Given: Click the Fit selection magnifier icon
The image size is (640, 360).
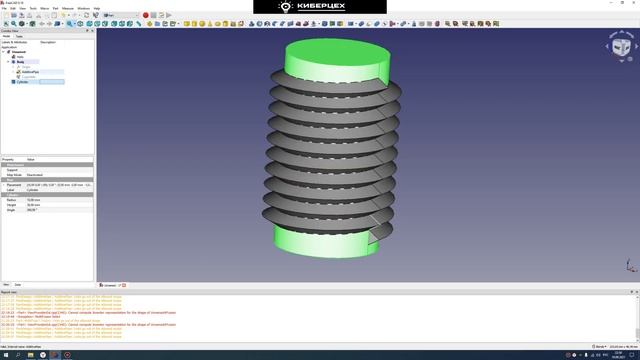Looking at the screenshot, I should click(14, 24).
